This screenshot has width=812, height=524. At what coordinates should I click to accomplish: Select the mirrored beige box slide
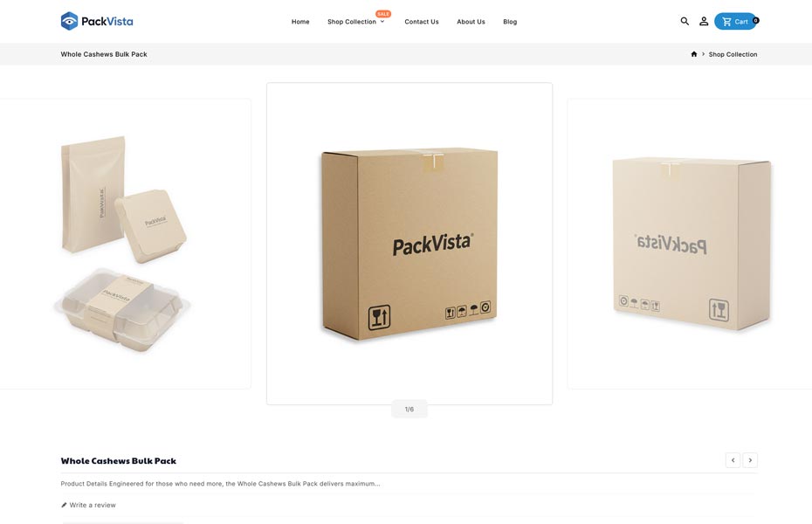690,244
